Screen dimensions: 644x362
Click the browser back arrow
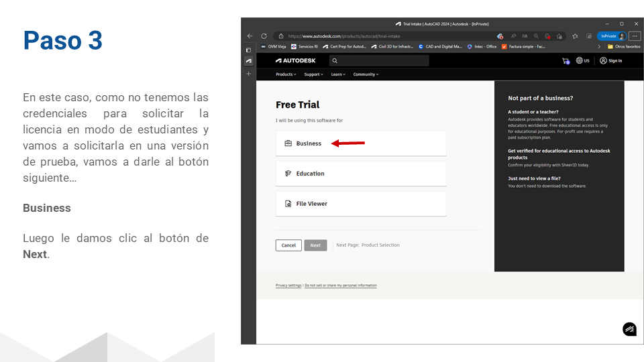point(250,36)
